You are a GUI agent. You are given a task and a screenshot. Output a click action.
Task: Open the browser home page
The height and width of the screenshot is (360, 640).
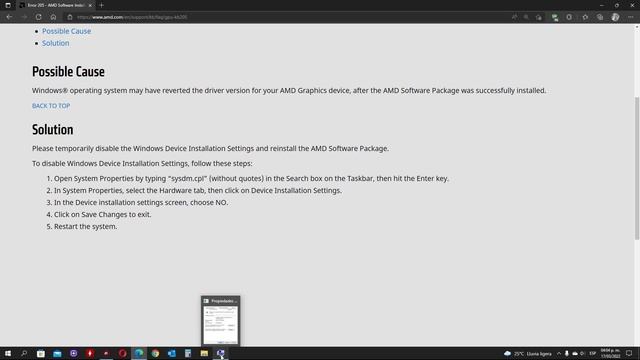pyautogui.click(x=53, y=17)
